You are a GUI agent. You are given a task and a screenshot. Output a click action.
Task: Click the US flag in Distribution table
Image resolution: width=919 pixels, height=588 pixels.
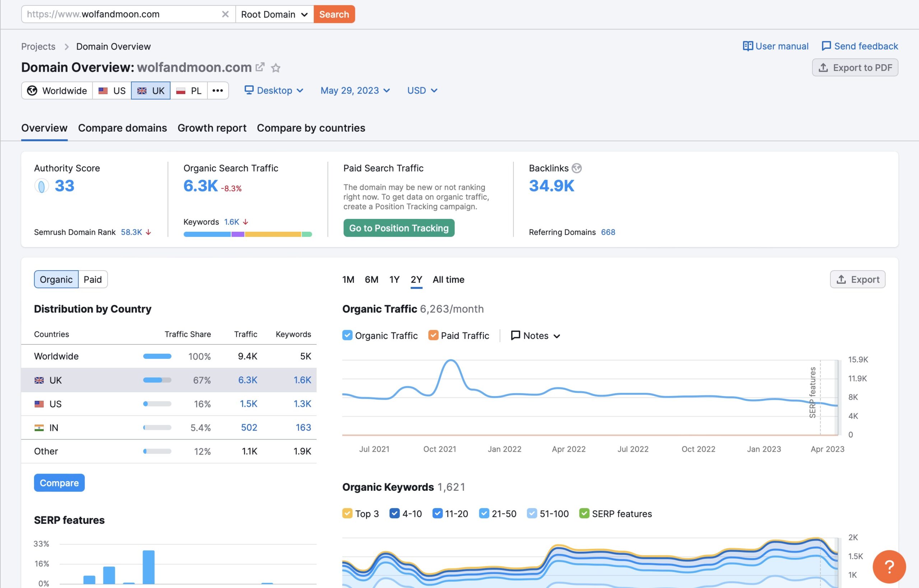coord(39,404)
